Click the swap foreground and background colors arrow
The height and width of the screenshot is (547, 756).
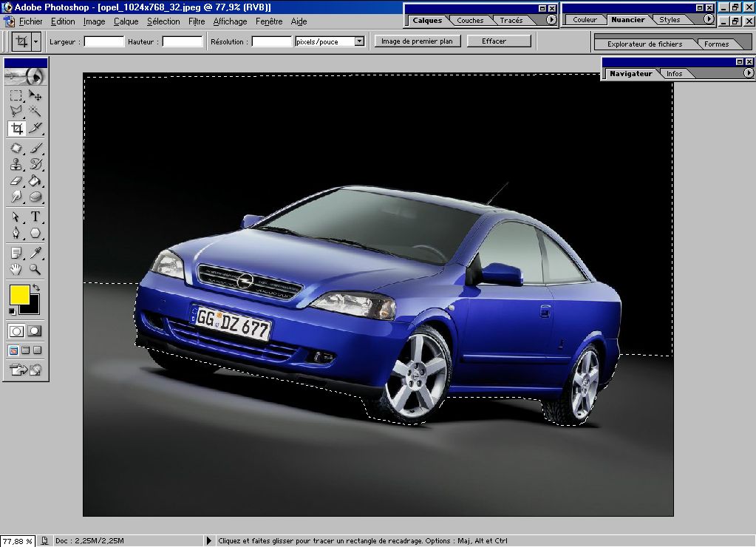point(36,288)
